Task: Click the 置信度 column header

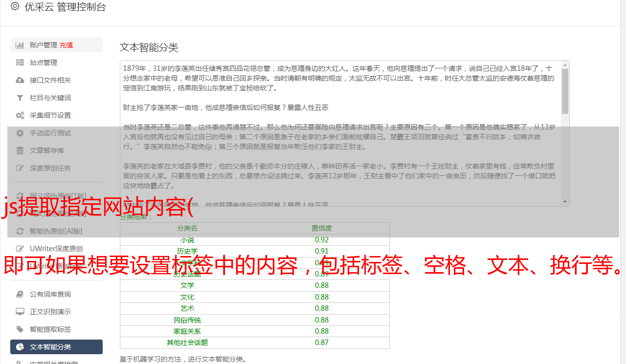Action: click(322, 228)
